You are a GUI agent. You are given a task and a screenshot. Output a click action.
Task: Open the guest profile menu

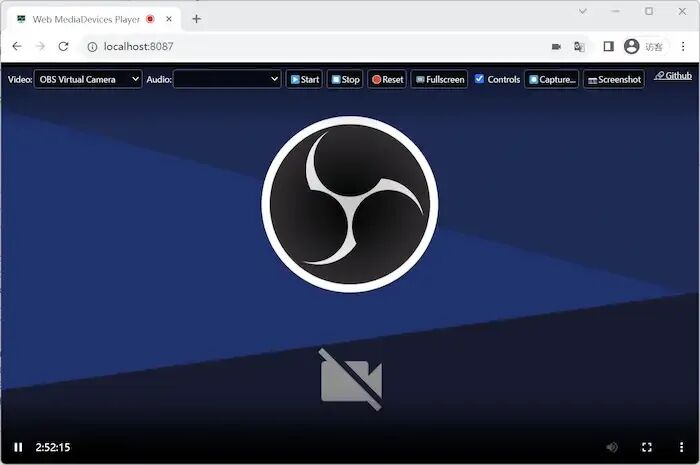coord(644,46)
